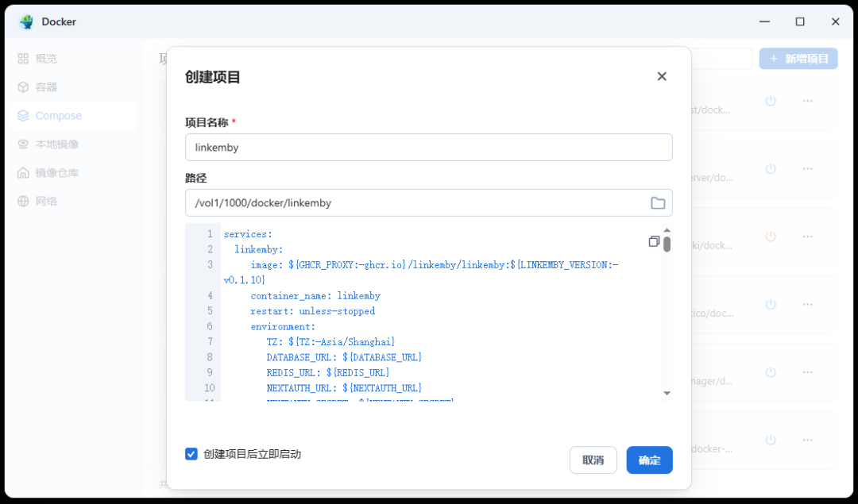Open more options menu on first project row

(x=808, y=101)
